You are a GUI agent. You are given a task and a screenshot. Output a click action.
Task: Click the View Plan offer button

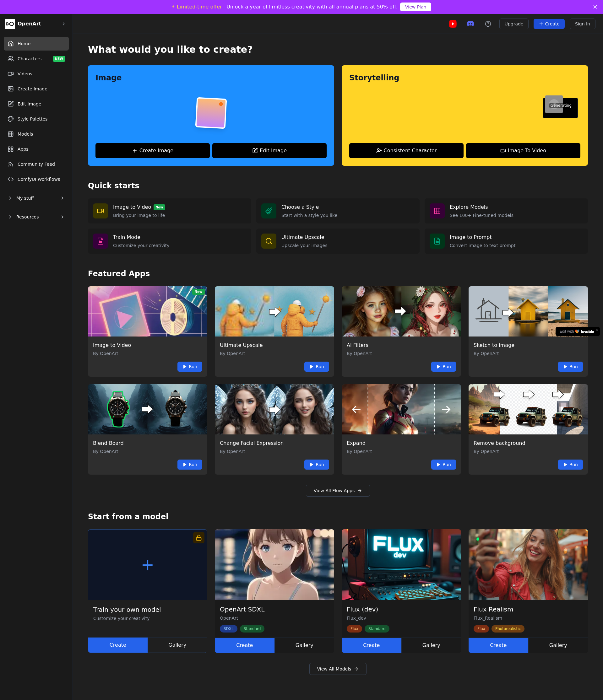point(415,7)
